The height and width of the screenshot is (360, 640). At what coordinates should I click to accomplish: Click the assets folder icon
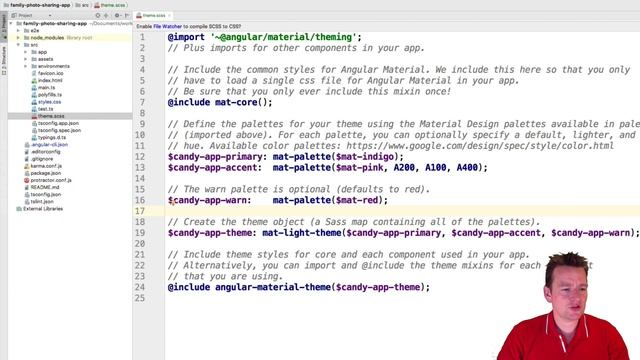pyautogui.click(x=34, y=59)
